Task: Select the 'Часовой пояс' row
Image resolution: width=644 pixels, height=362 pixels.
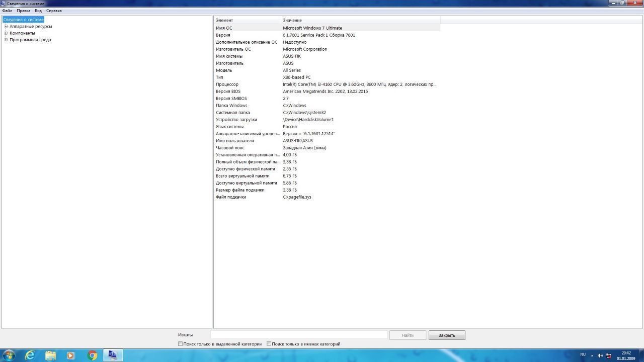Action: (x=327, y=148)
